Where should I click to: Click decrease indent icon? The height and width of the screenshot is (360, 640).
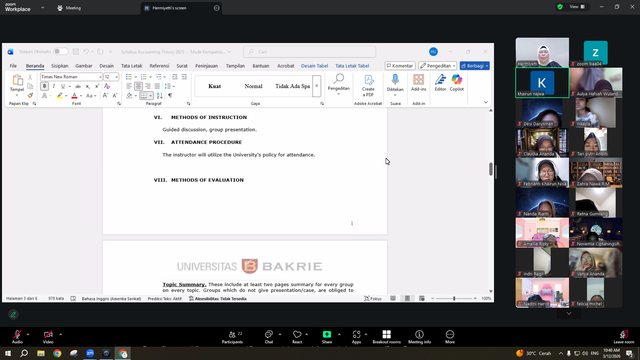[x=175, y=77]
